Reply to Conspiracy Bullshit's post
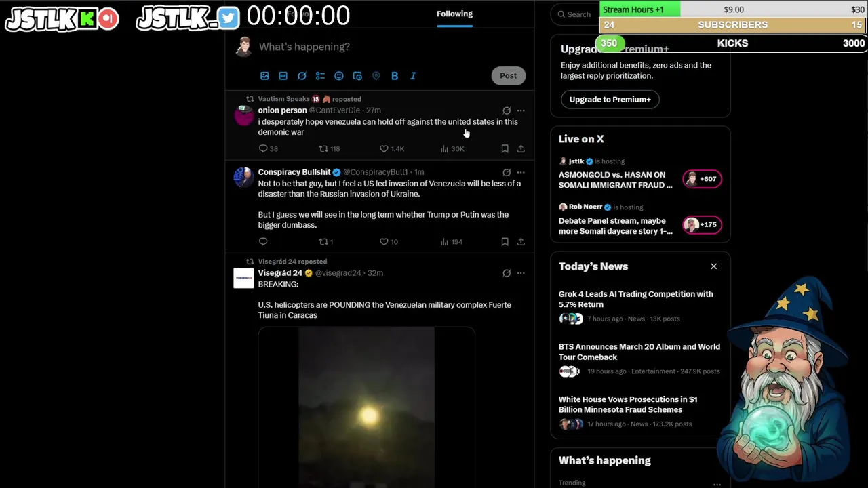 263,241
